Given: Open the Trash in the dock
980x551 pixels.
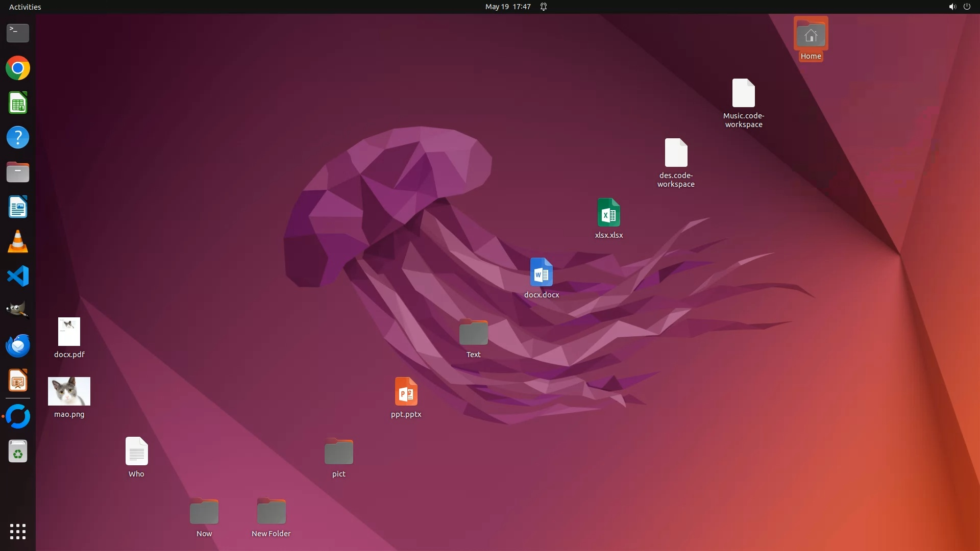Looking at the screenshot, I should 18,452.
